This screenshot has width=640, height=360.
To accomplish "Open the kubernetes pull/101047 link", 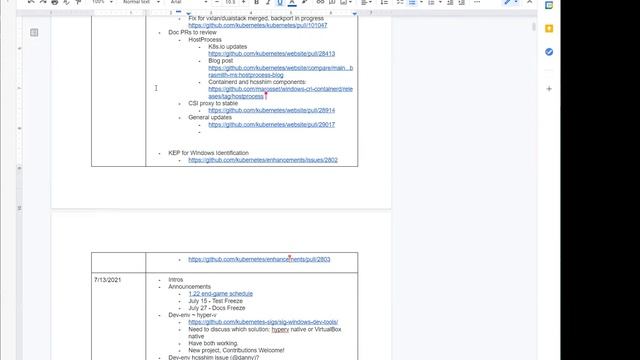I will (x=258, y=25).
